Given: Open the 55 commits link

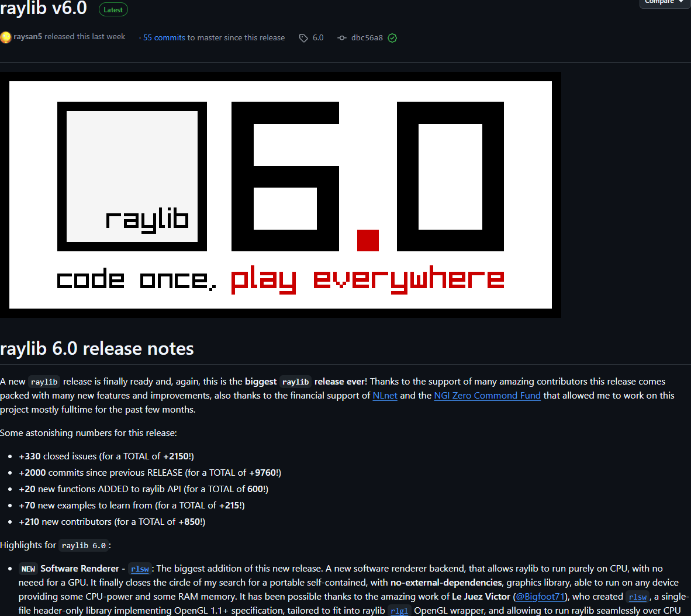Looking at the screenshot, I should (164, 37).
